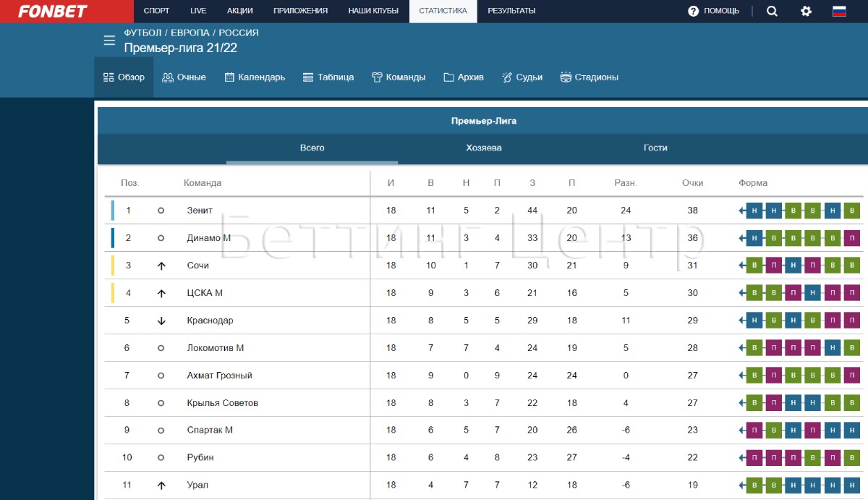Click the form arrow in Рубин row
The image size is (868, 500).
point(742,458)
